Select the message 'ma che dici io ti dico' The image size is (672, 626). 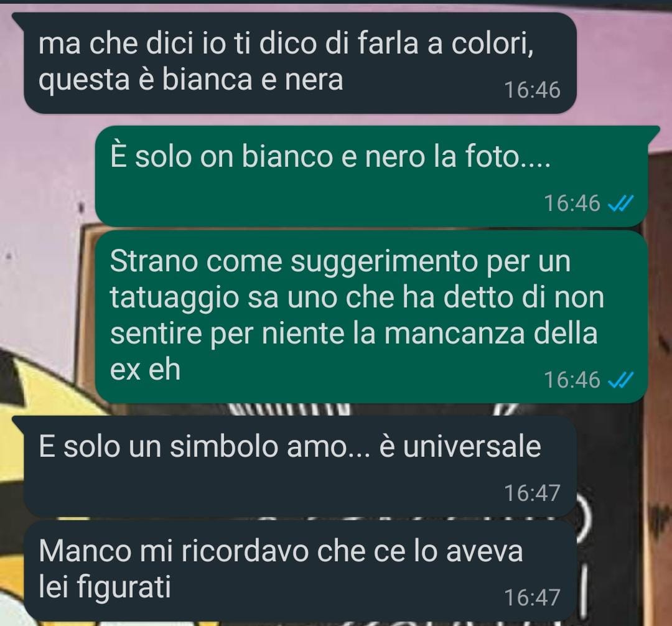300,63
